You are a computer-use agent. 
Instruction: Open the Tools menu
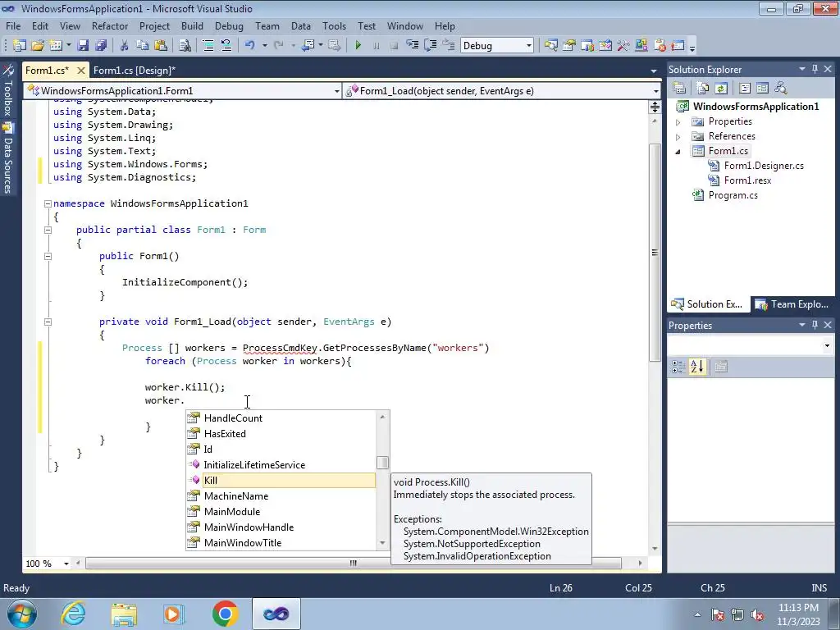coord(334,25)
